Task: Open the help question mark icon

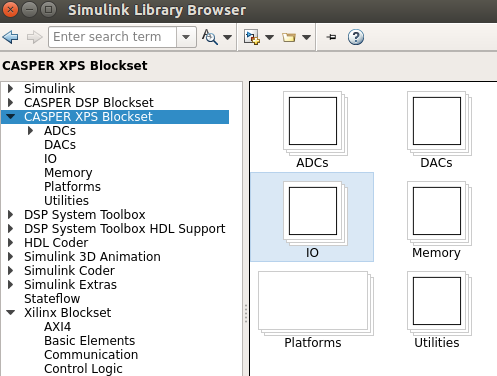Action: click(356, 37)
